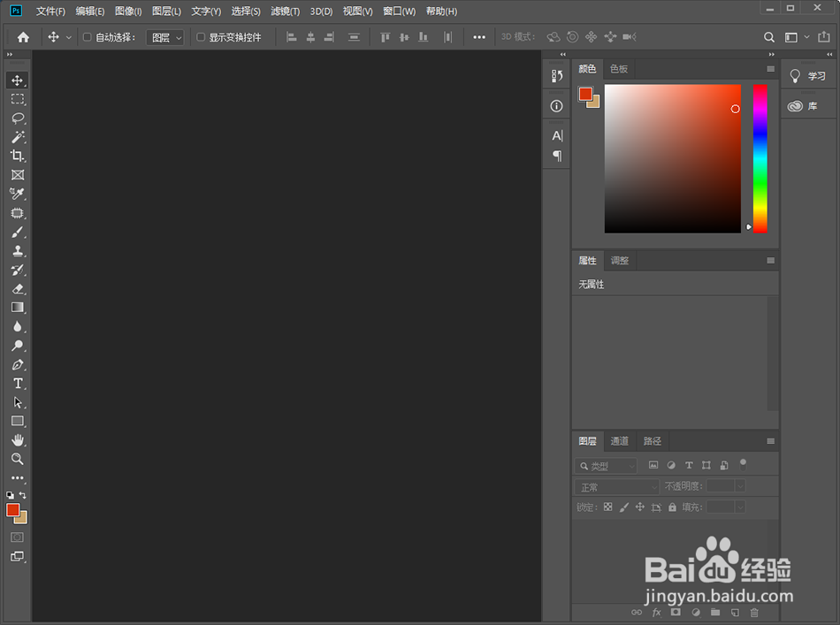Select the Hand tool
Screen dimensions: 840x625
pos(17,440)
